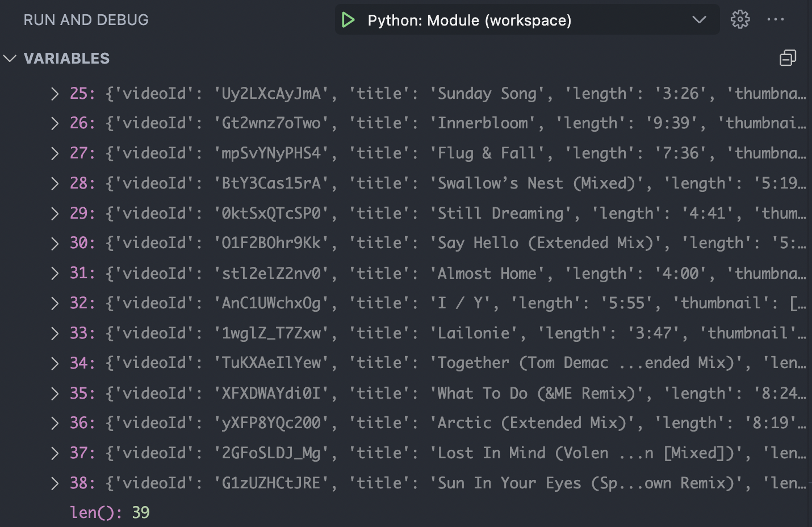Viewport: 812px width, 527px height.
Task: Select variable row with videoId '0ktSxQTcSP0'
Action: pyautogui.click(x=405, y=214)
